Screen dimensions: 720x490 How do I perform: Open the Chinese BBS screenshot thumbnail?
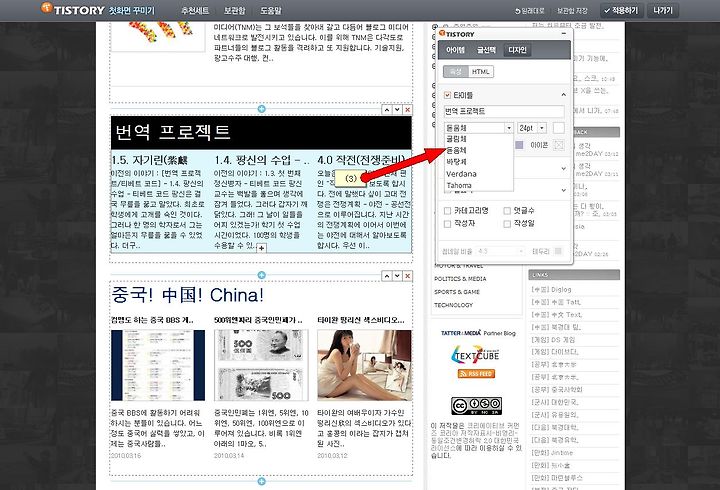(158, 365)
